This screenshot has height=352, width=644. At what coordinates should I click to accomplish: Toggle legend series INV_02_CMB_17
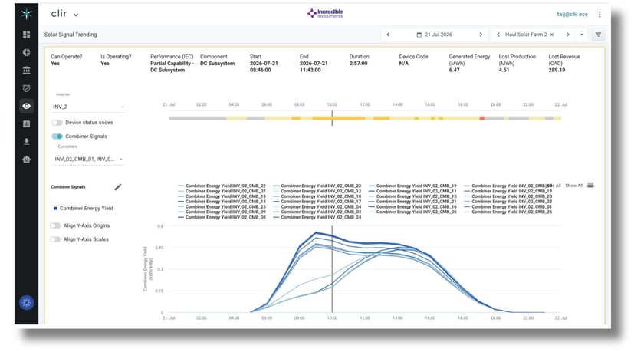[x=317, y=202]
